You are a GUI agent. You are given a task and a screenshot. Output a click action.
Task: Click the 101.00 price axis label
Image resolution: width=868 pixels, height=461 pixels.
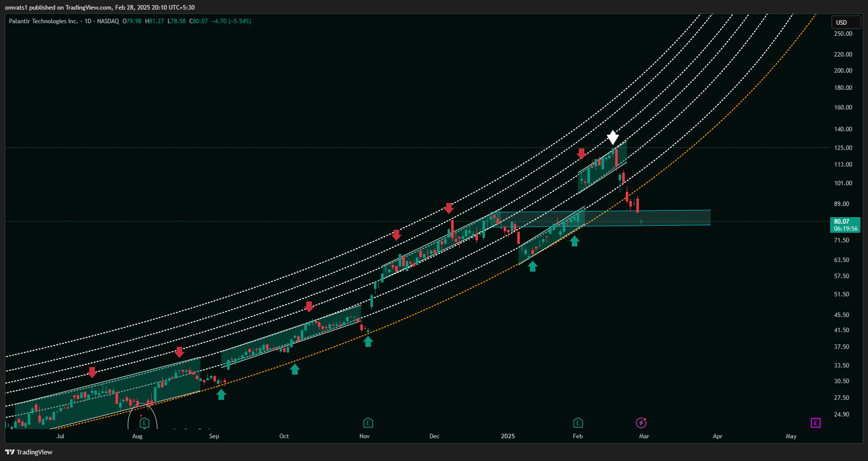pos(843,183)
